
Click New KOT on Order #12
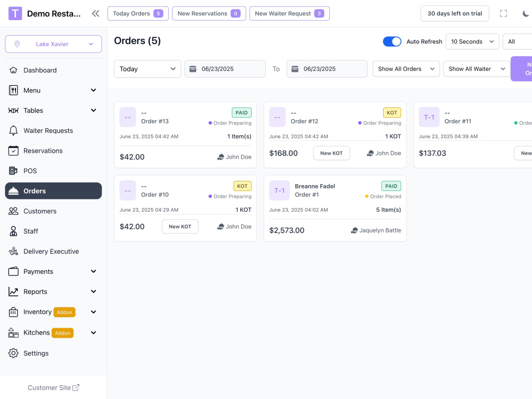click(331, 153)
